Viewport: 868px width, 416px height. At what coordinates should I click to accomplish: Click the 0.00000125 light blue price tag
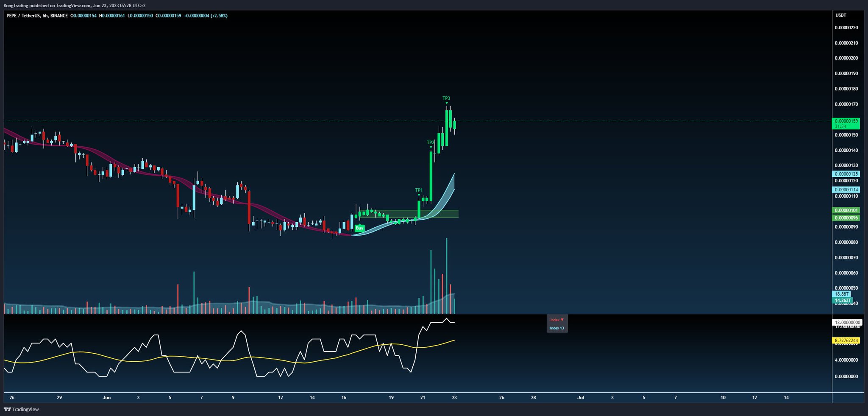click(846, 174)
